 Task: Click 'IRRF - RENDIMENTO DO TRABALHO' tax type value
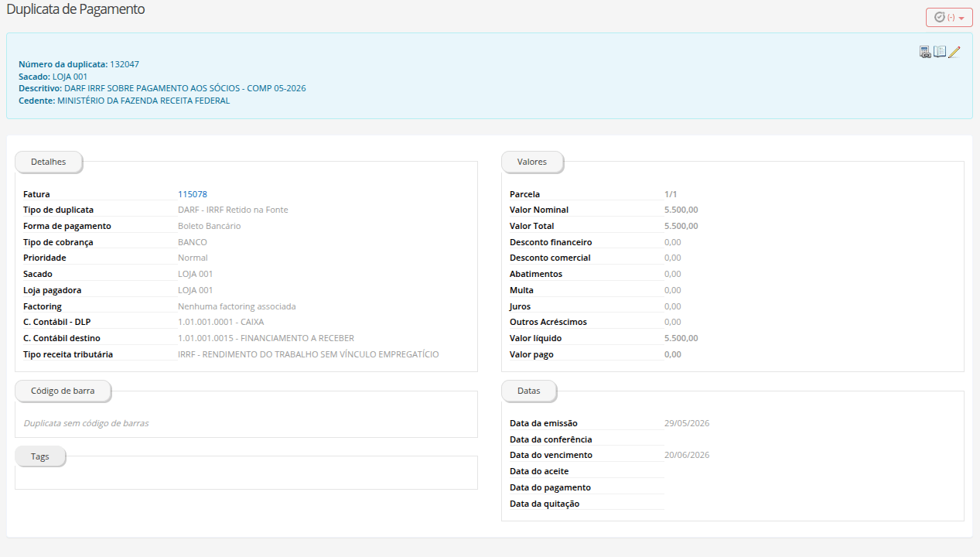pyautogui.click(x=308, y=354)
